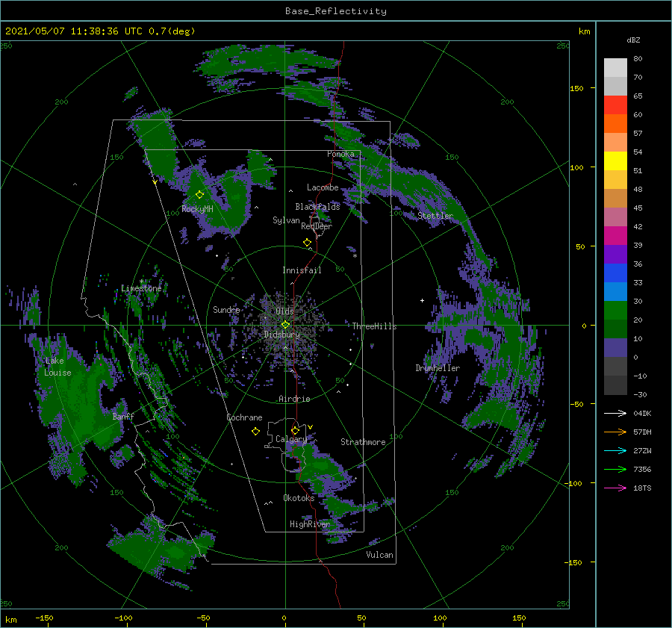Image resolution: width=672 pixels, height=628 pixels.
Task: Click the RedDeer label
Action: pos(317,226)
